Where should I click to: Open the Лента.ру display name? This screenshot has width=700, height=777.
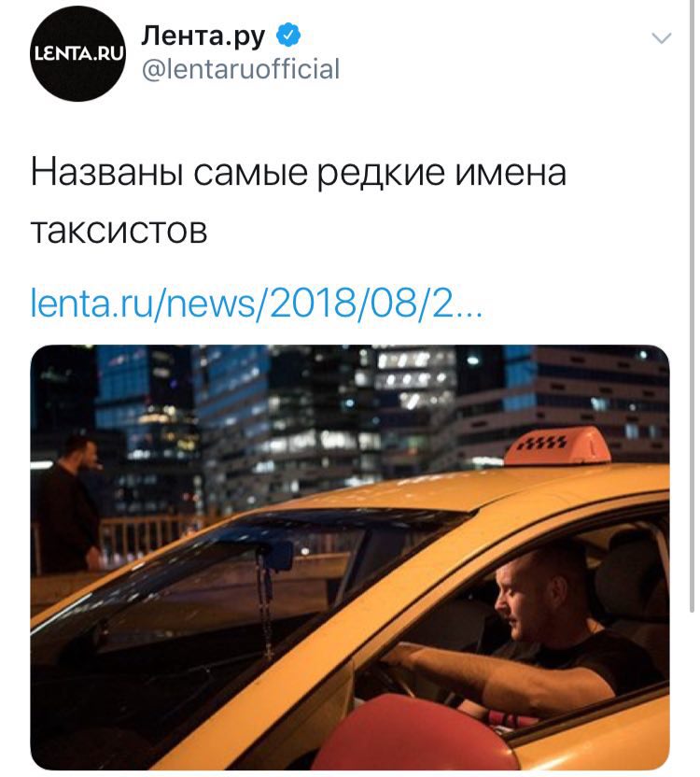pos(203,36)
